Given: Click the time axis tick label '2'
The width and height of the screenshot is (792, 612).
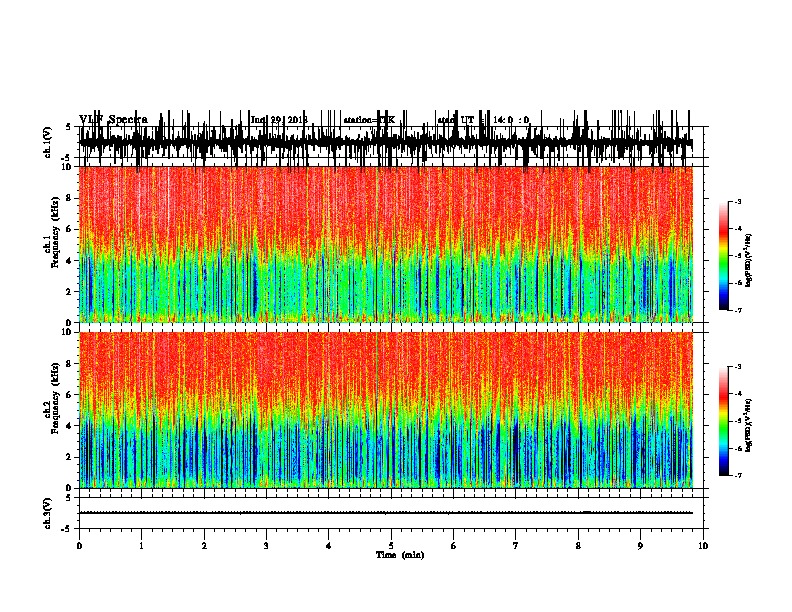Looking at the screenshot, I should pos(204,546).
